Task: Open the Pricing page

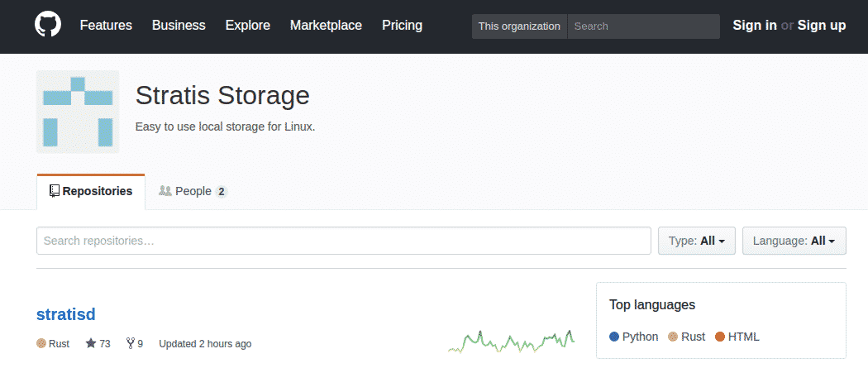Action: (x=402, y=26)
